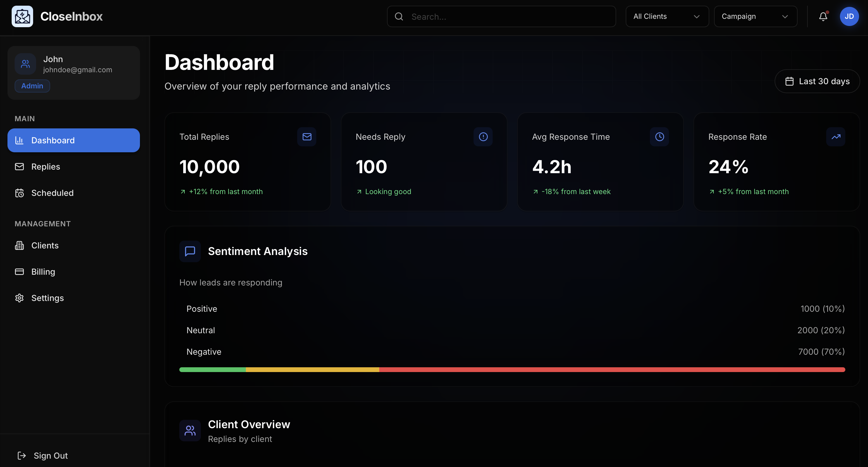The image size is (868, 467).
Task: Click the Negative sentiment row
Action: (512, 352)
